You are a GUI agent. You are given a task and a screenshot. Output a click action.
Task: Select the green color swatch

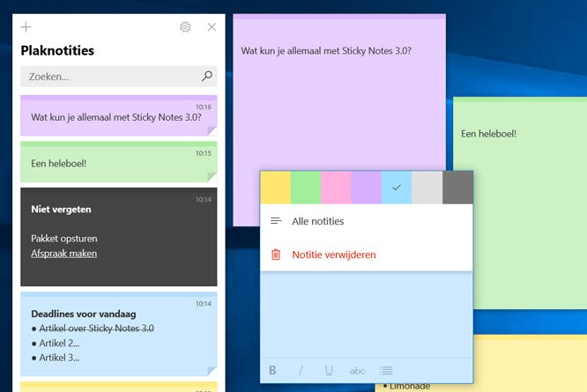(306, 188)
